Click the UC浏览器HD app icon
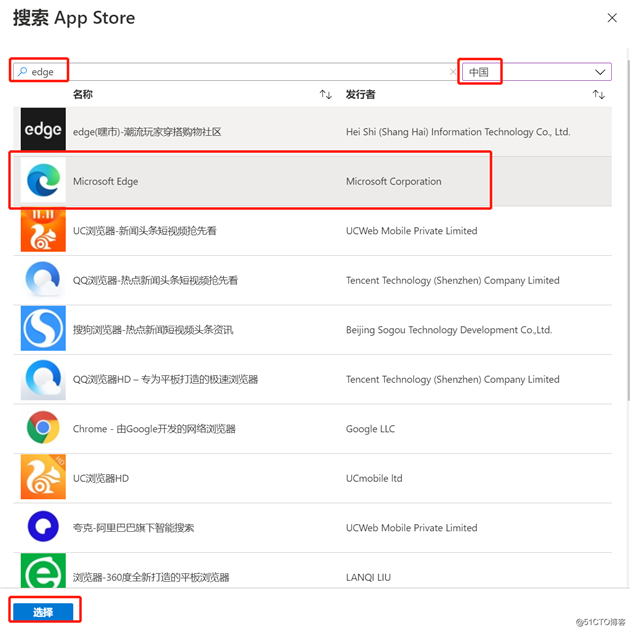The height and width of the screenshot is (631, 630). point(43,477)
